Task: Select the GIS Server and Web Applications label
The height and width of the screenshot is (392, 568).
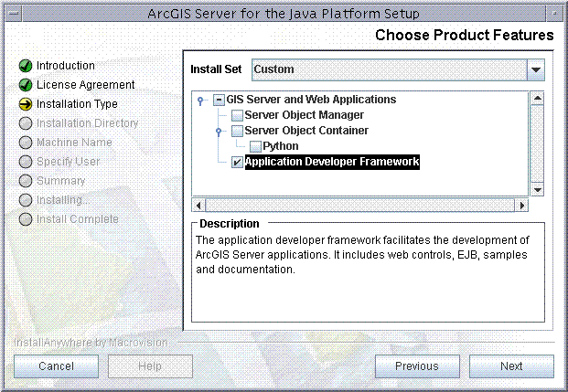Action: (311, 100)
